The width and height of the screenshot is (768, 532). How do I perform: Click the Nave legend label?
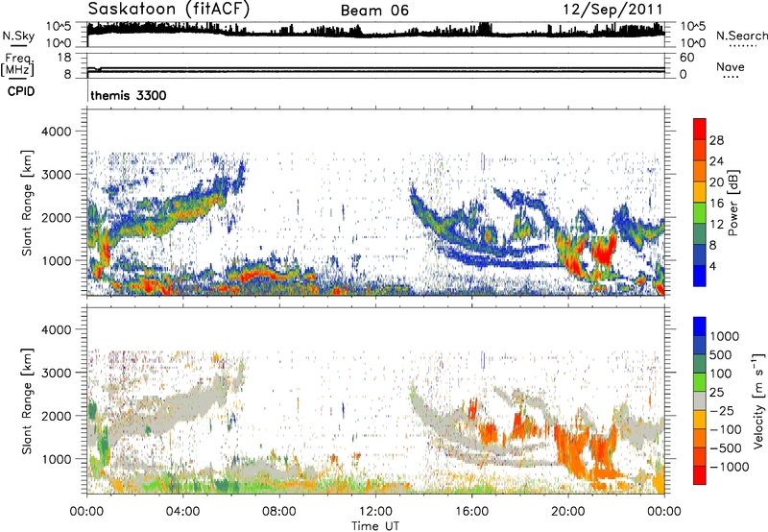tap(731, 66)
